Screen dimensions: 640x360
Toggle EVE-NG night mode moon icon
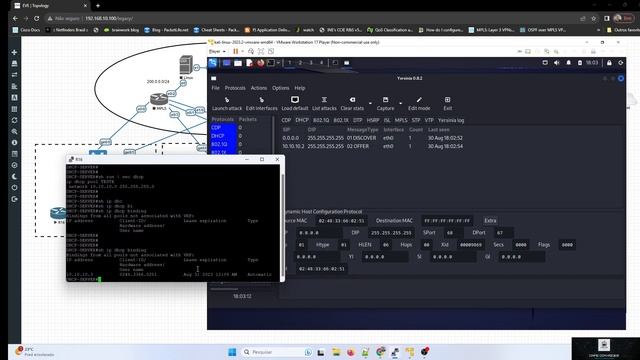pos(14,176)
